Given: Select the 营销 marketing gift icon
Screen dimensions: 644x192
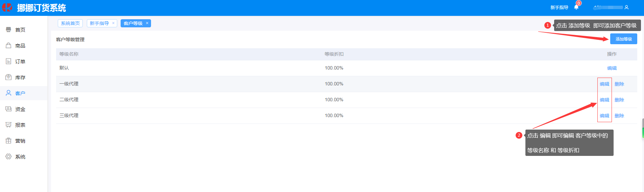Looking at the screenshot, I should tap(8, 141).
